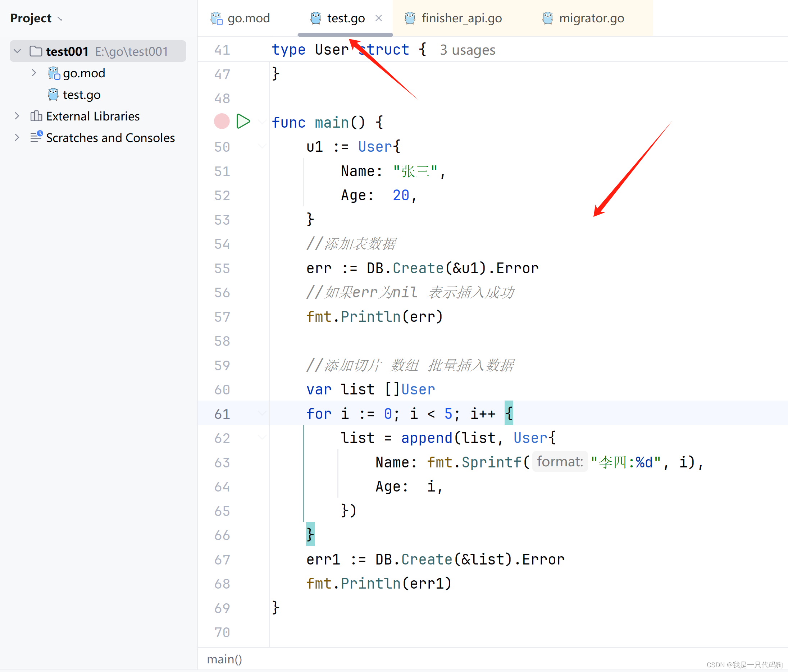Click the test.go gopher icon in project tree
788x672 pixels.
pyautogui.click(x=53, y=94)
